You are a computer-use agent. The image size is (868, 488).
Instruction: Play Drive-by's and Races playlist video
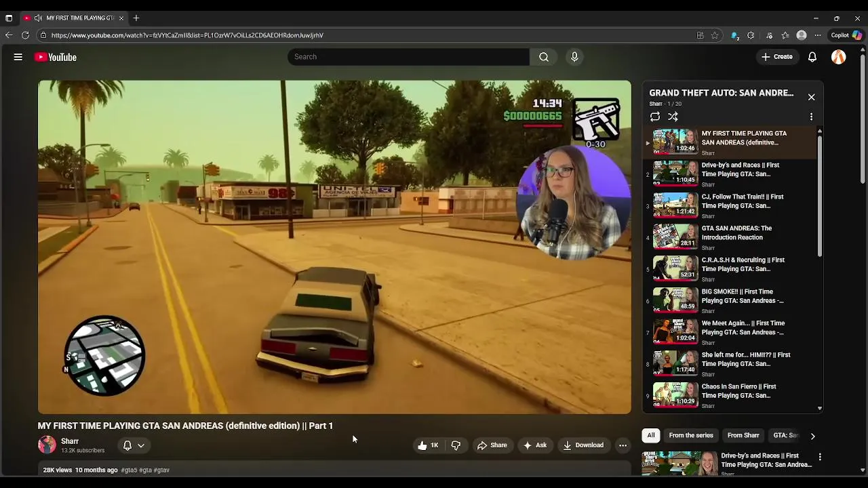click(x=731, y=174)
